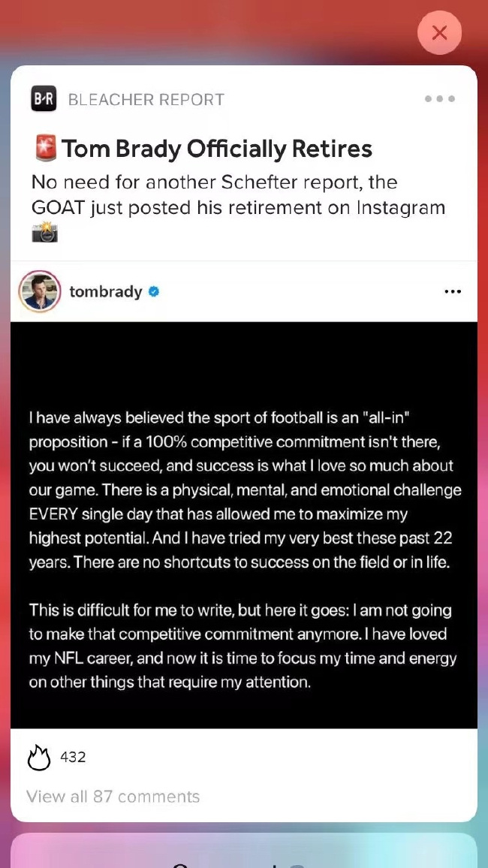Open "View all 87 comments"
488x868 pixels.
click(x=113, y=797)
